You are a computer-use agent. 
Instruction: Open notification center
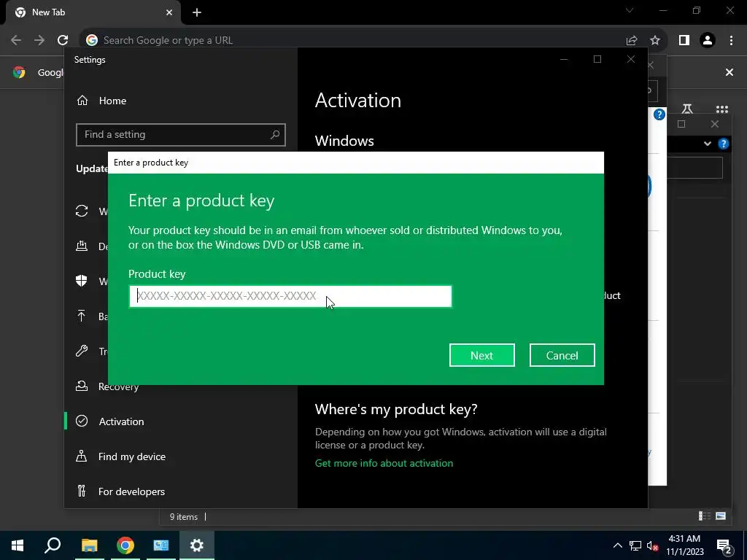point(724,545)
